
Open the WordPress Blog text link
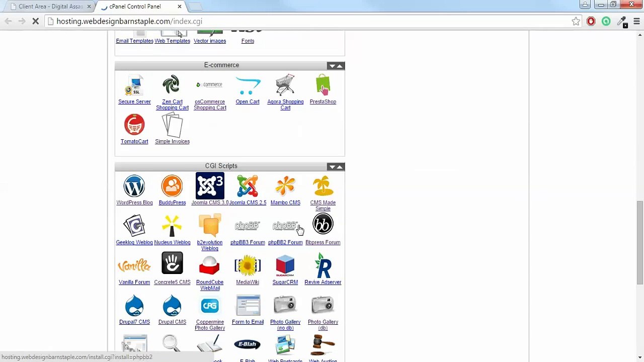(x=134, y=203)
